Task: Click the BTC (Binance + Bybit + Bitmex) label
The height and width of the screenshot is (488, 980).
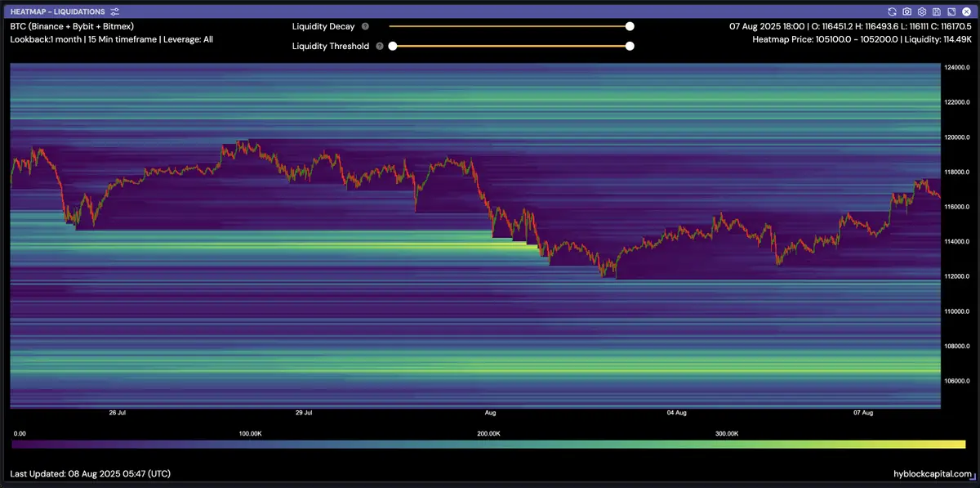Action: pos(72,26)
